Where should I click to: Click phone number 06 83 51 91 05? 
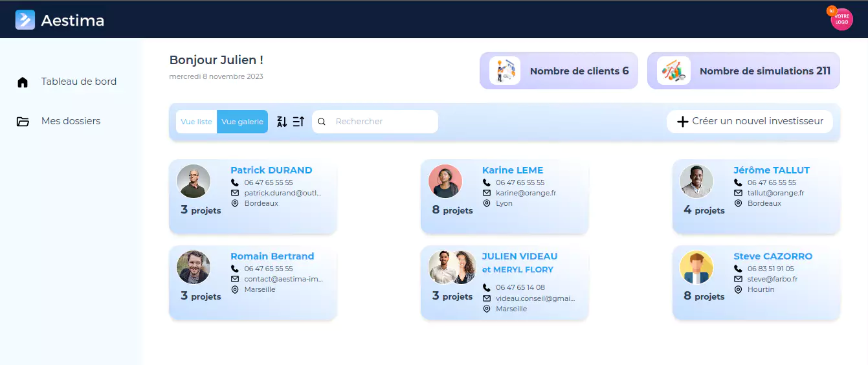(771, 269)
